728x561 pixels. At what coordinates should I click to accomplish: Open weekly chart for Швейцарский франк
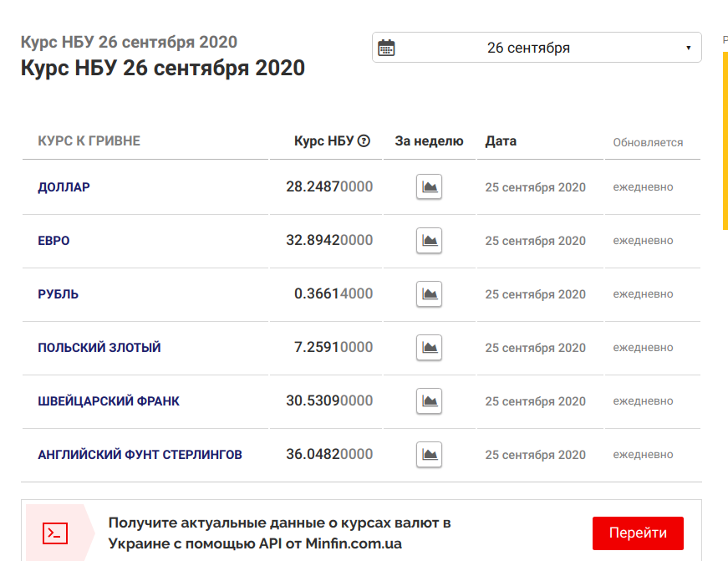tap(429, 400)
